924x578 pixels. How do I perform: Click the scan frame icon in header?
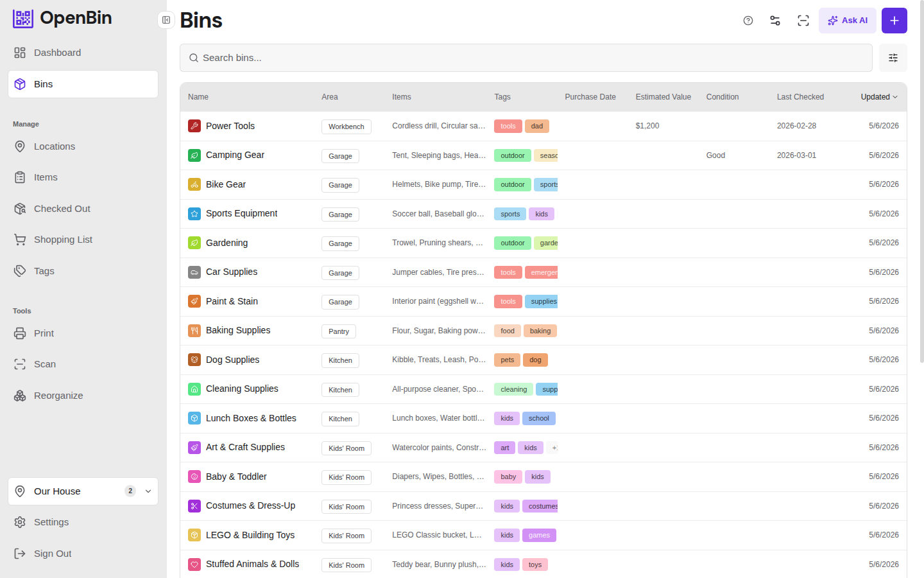point(803,21)
